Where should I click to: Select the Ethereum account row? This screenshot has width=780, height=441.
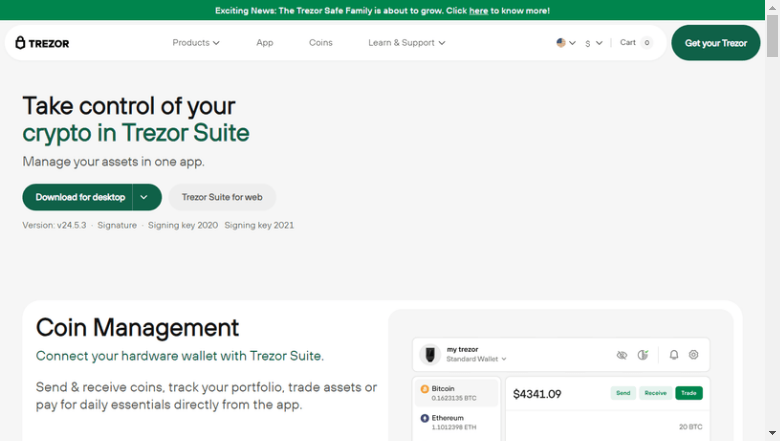coord(457,422)
